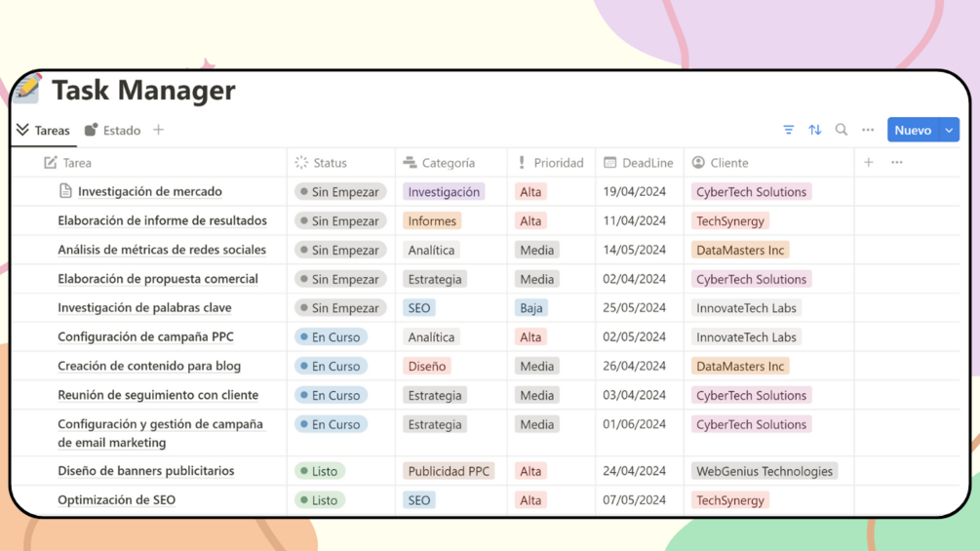The width and height of the screenshot is (980, 551).
Task: Select Alta priority for Elaboración de informe de resultados
Action: click(530, 220)
